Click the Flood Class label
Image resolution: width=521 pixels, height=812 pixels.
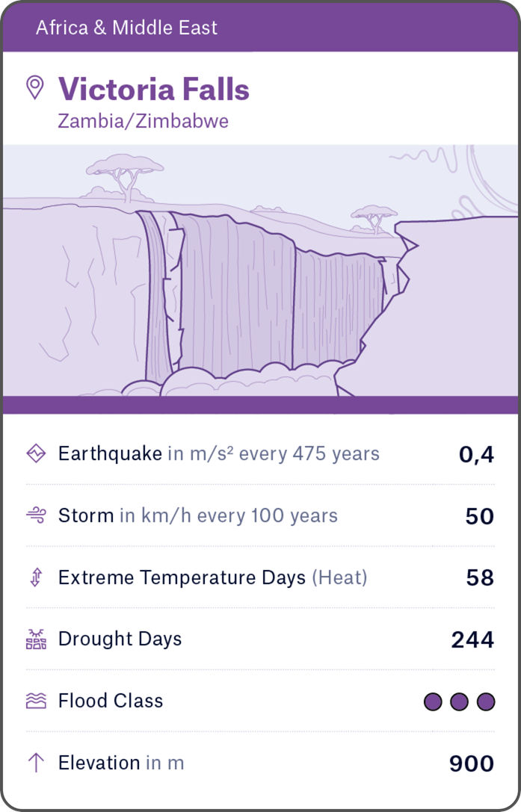coord(111,701)
